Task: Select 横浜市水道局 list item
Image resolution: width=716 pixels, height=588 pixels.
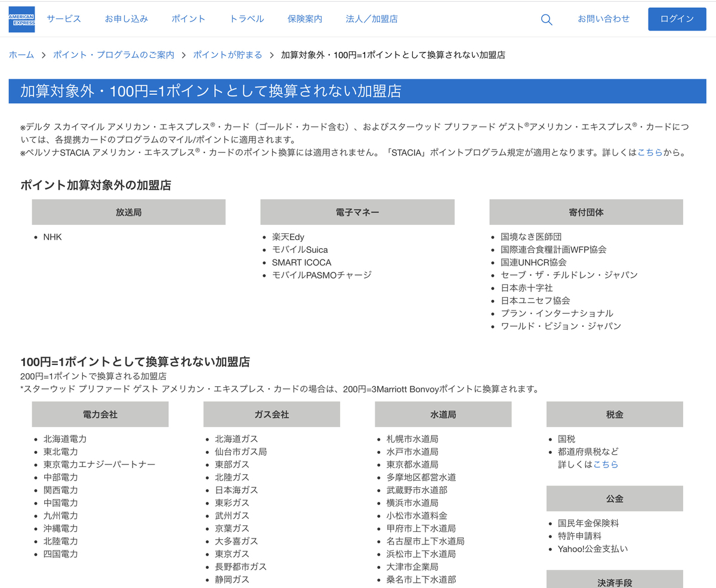Action: point(412,503)
